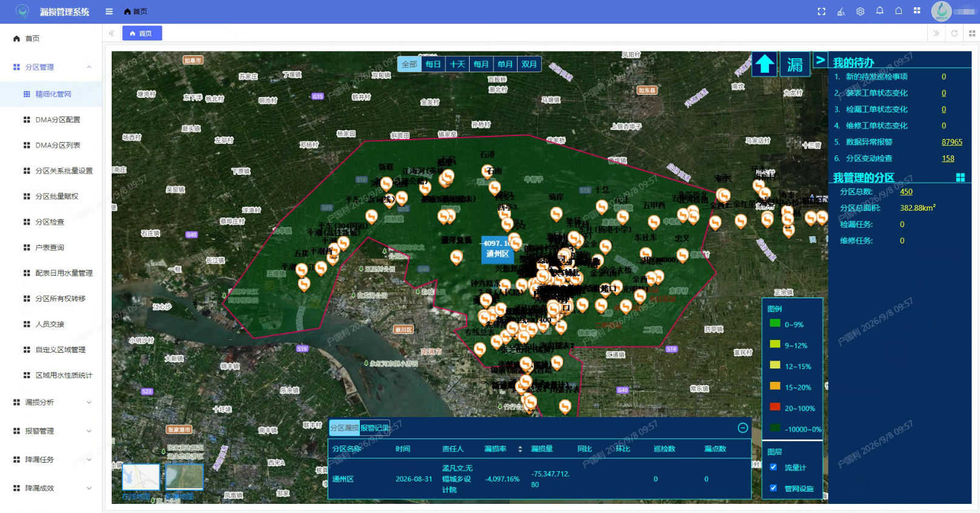Open the tab options grid icon
This screenshot has height=513, width=980.
(972, 33)
